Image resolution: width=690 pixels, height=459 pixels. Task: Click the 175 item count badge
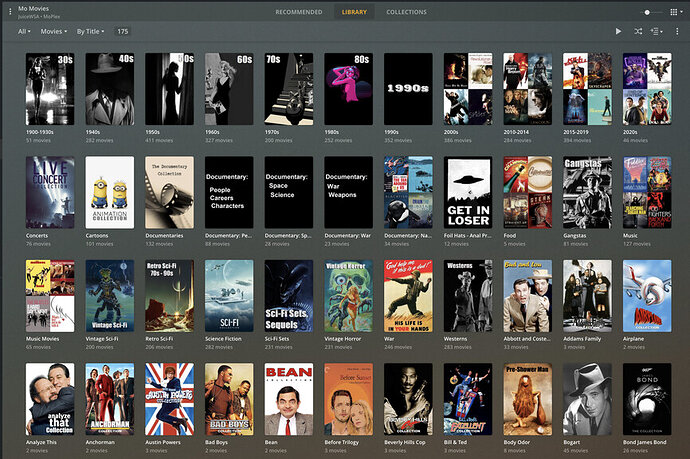tap(122, 31)
